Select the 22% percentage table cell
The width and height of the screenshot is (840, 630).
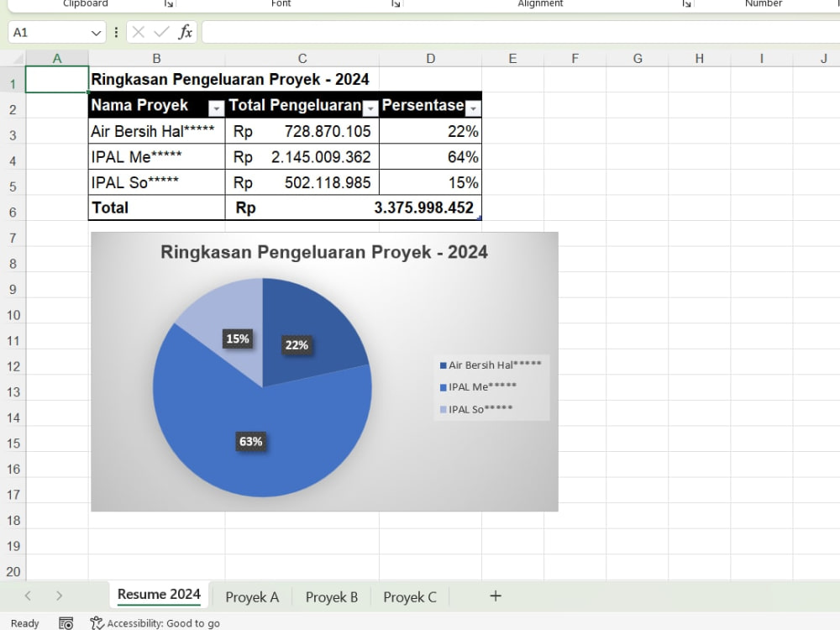(431, 131)
